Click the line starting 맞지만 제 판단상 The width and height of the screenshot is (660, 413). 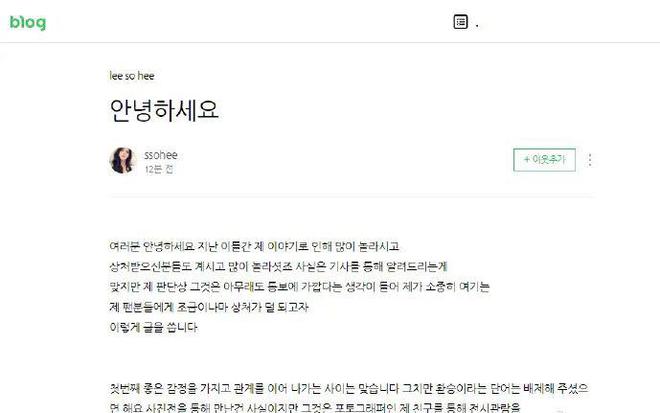click(299, 287)
